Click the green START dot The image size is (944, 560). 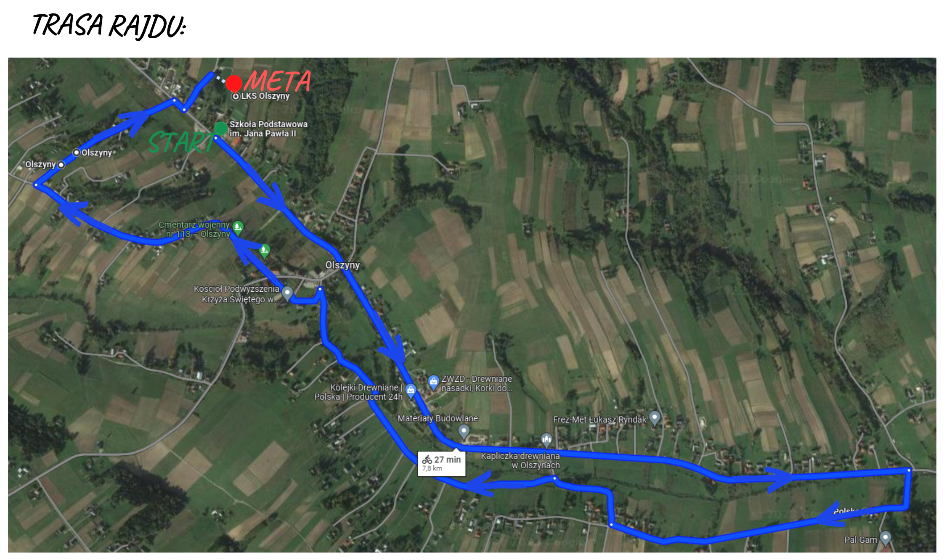click(x=221, y=128)
